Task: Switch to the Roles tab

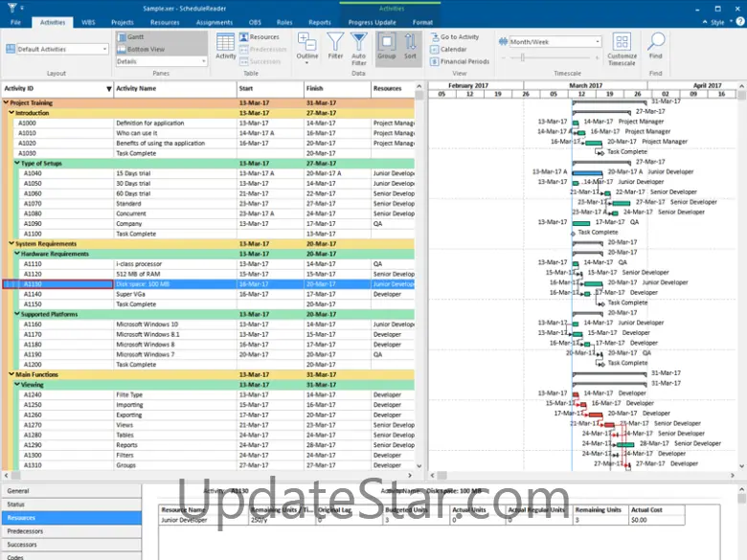Action: coord(284,22)
